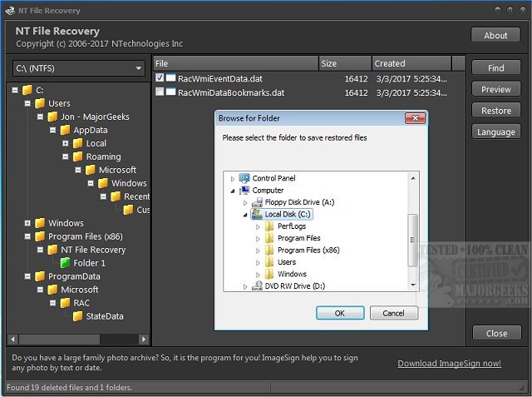Image resolution: width=532 pixels, height=397 pixels.
Task: Click the Users folder icon in dialog
Action: 269,262
